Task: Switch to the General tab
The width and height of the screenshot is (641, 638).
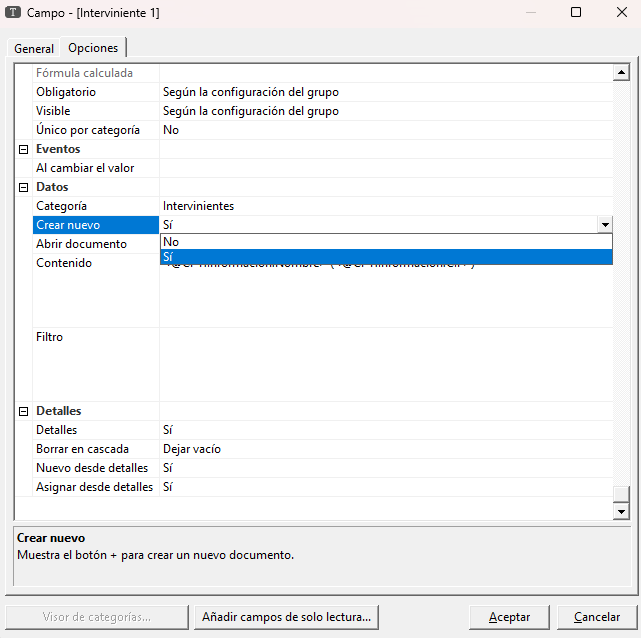Action: click(x=34, y=49)
